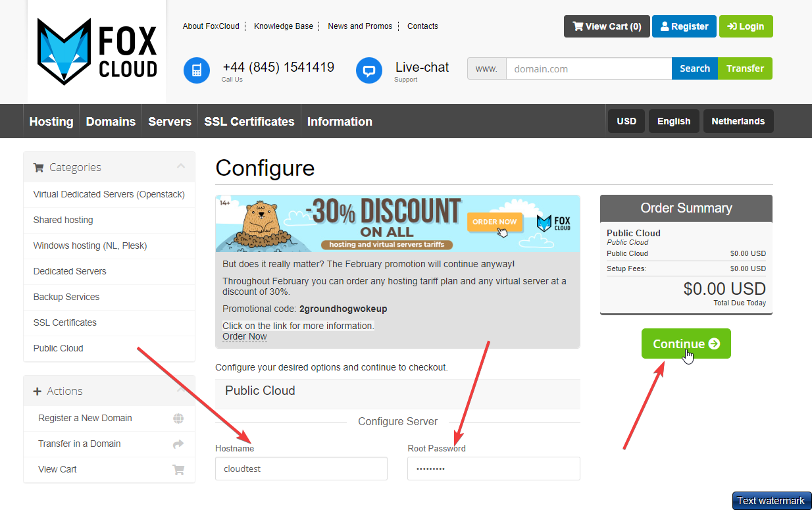Click the share arrow icon beside Transfer in a Domain
The width and height of the screenshot is (812, 510).
(x=178, y=444)
